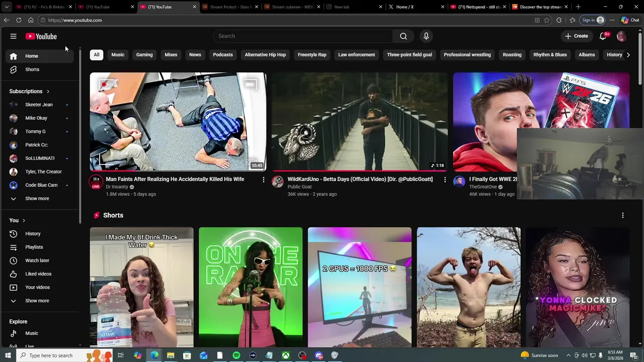Screen dimensions: 644x362
Task: Open 'Yonna Clocked MagicMike' short
Action: click(x=578, y=287)
